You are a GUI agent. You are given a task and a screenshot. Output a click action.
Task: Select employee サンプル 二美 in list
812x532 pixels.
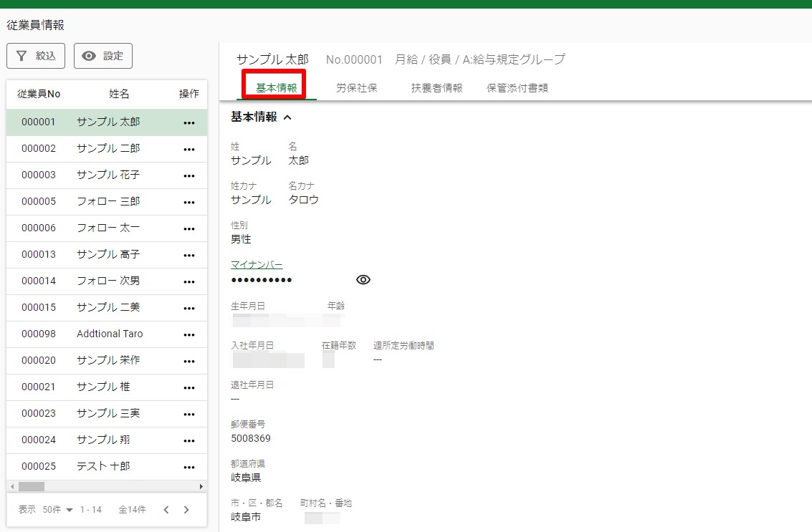107,307
